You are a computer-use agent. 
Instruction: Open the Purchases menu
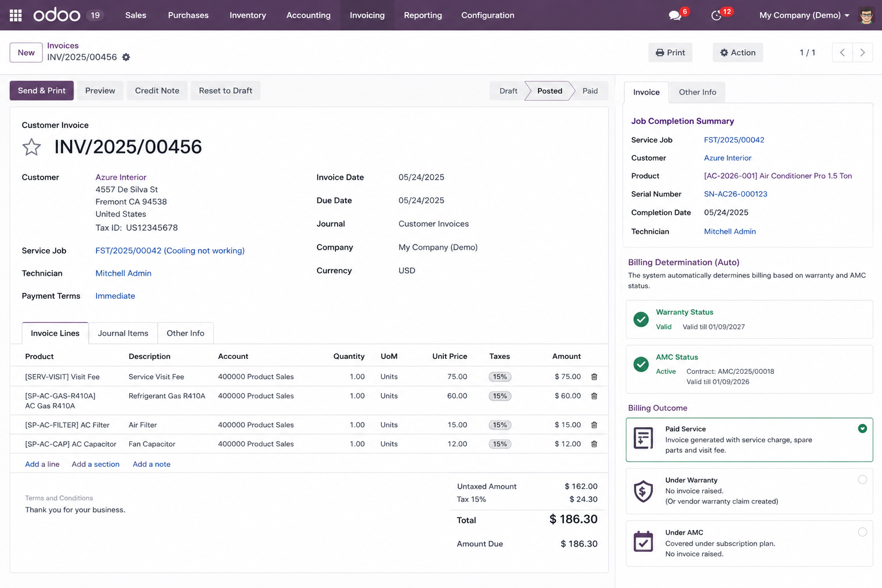[188, 15]
